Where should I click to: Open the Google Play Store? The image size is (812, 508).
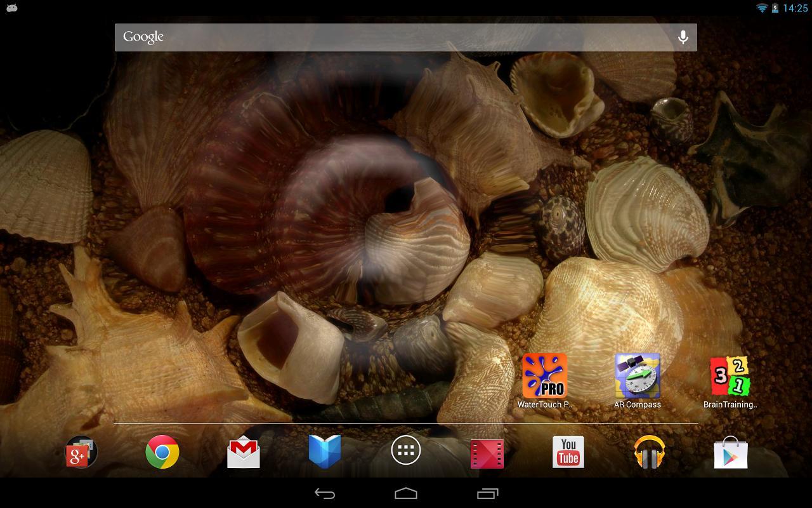730,451
